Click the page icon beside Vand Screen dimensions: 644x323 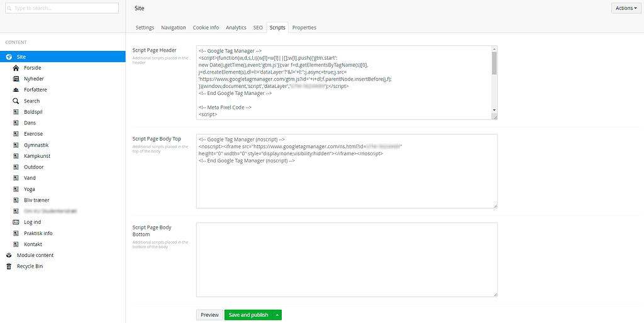[x=16, y=178]
